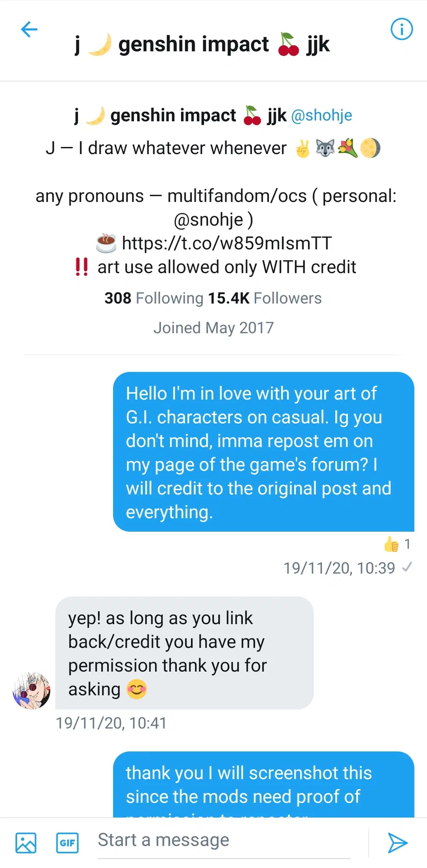Tap the "Start a message" field
The width and height of the screenshot is (427, 868).
(224, 840)
